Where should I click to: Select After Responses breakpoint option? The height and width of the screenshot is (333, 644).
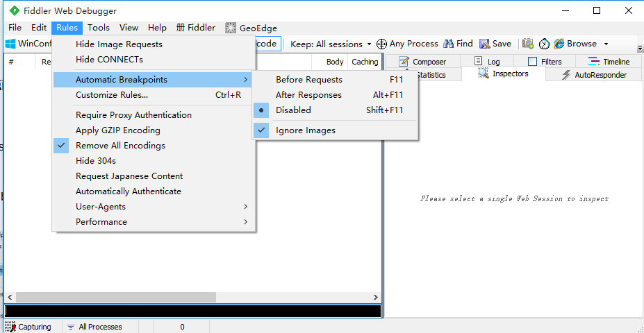click(x=335, y=95)
